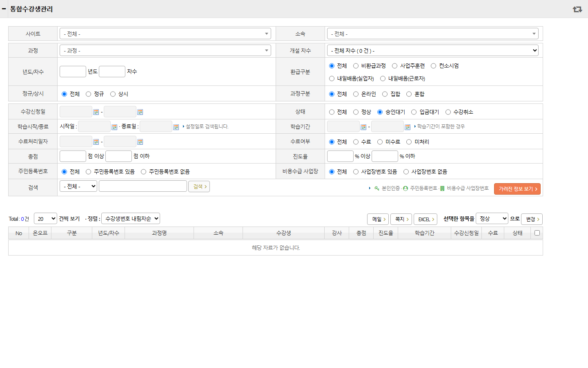Click the 총점 점 이상 input
Viewport: 588px width, 368px height.
point(73,156)
